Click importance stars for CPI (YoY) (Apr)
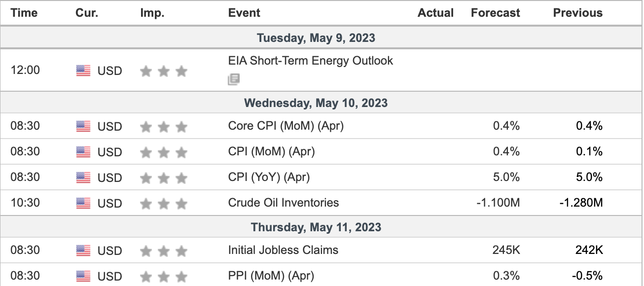This screenshot has width=644, height=286. 163,178
